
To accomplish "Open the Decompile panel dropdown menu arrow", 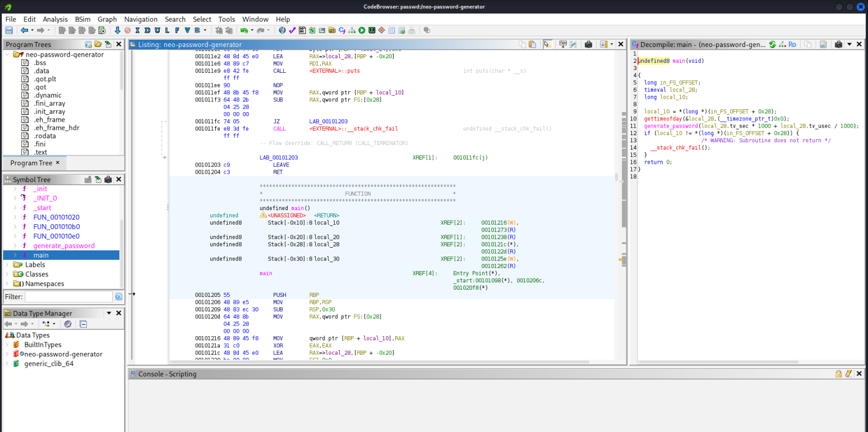I will (849, 44).
